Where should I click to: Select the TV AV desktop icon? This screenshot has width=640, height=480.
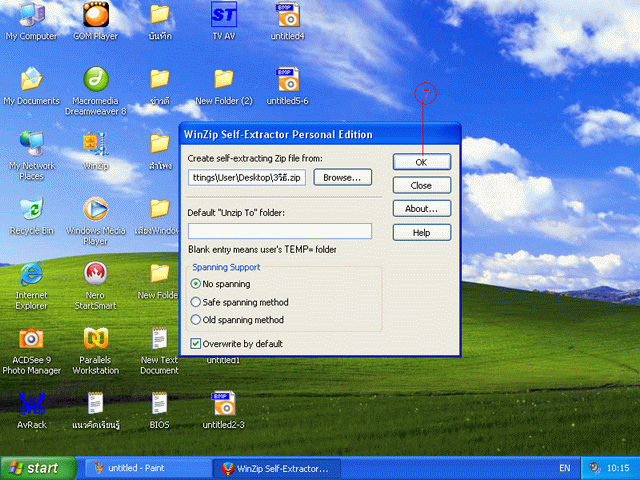pos(224,20)
